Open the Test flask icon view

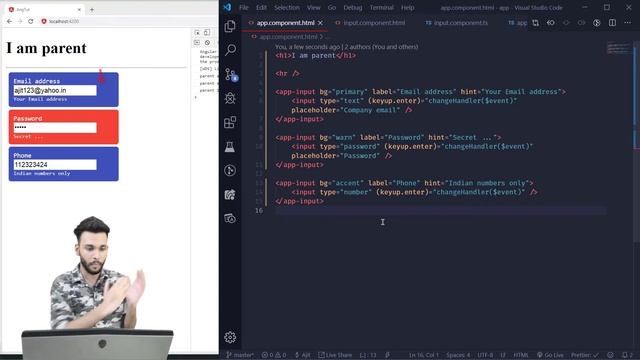coord(230,147)
